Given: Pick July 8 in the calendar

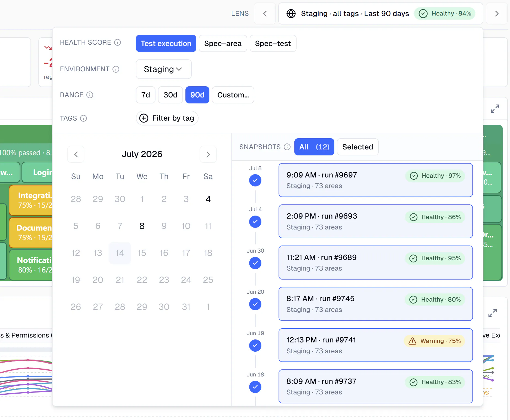Looking at the screenshot, I should (142, 226).
